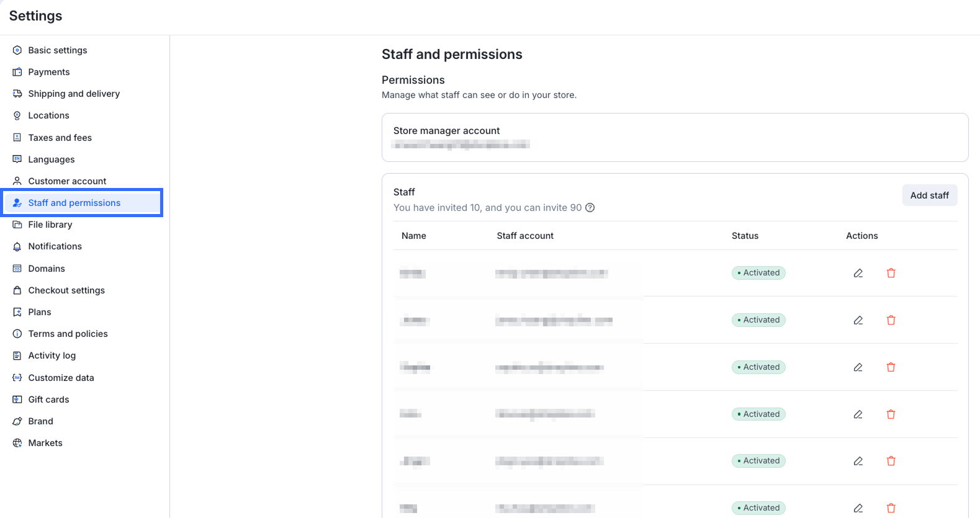Edit the fifth staff member with the pencil icon
The image size is (980, 518).
point(858,461)
